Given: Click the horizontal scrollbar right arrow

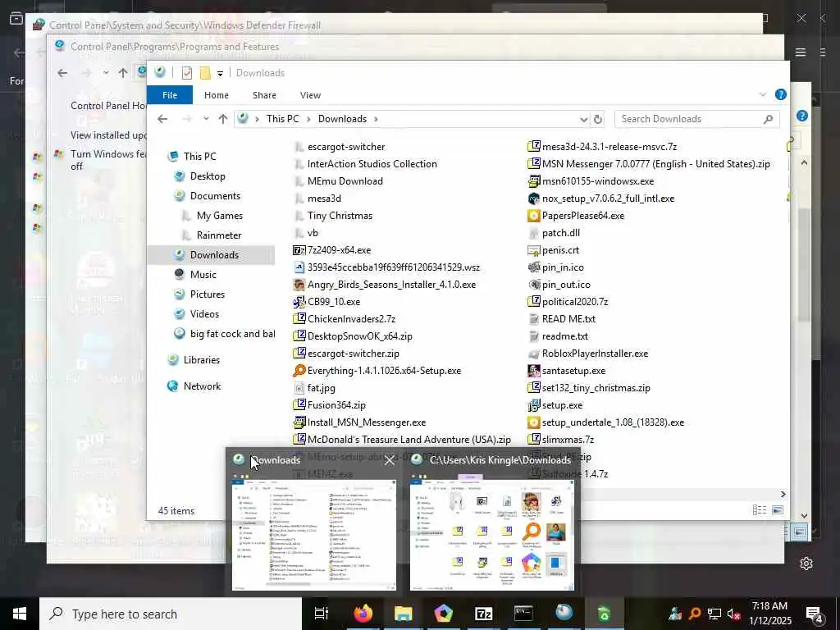Looking at the screenshot, I should click(783, 494).
